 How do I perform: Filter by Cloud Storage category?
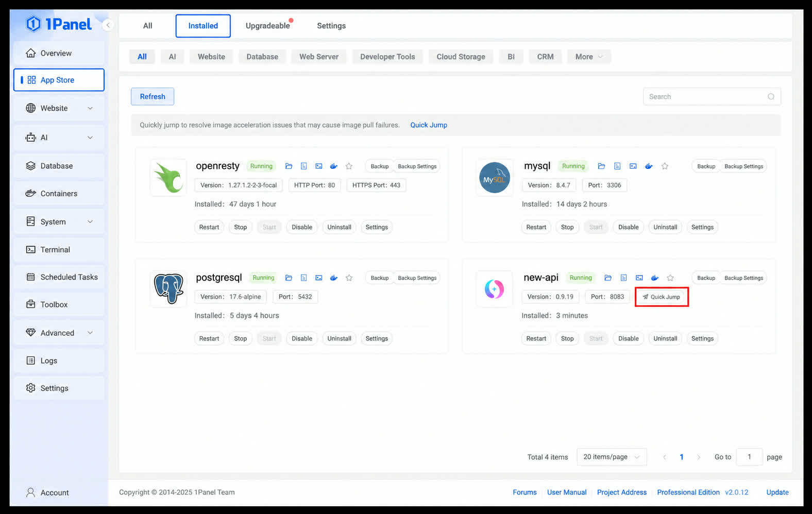461,57
